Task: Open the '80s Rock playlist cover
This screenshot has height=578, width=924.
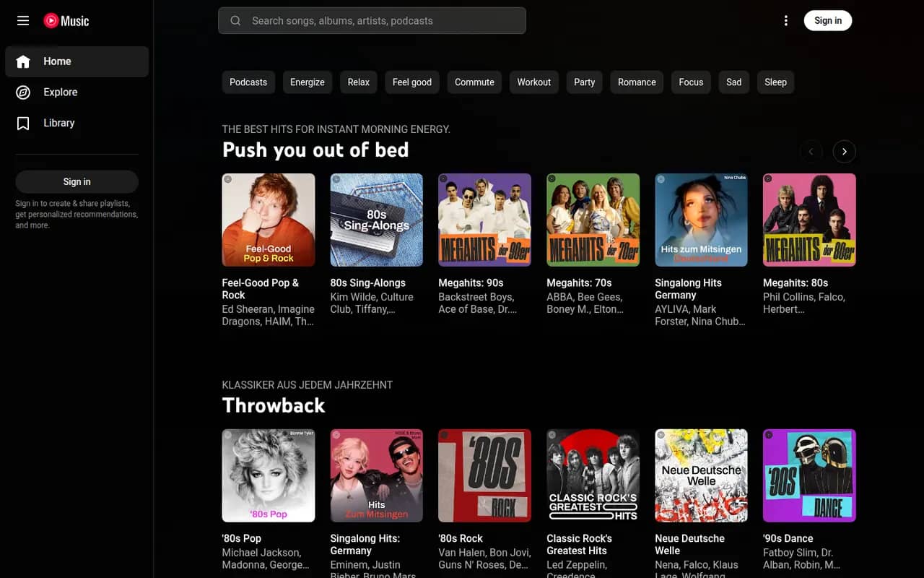Action: 485,475
